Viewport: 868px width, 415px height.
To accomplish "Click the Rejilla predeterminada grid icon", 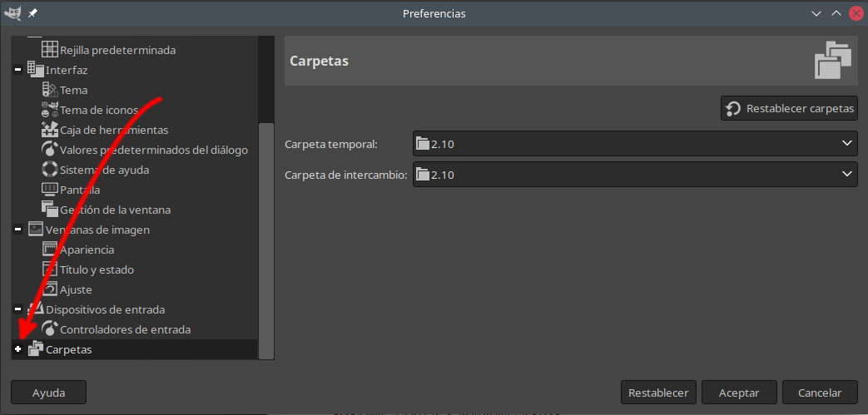I will pyautogui.click(x=50, y=50).
